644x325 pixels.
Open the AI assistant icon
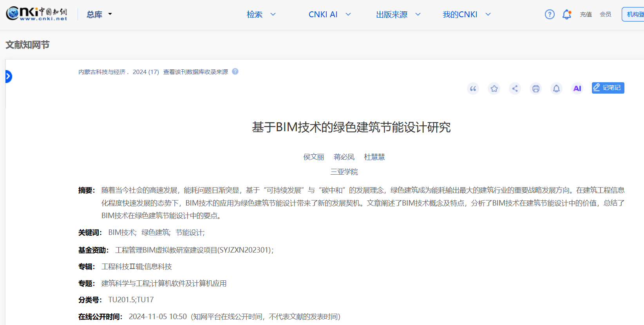point(577,88)
